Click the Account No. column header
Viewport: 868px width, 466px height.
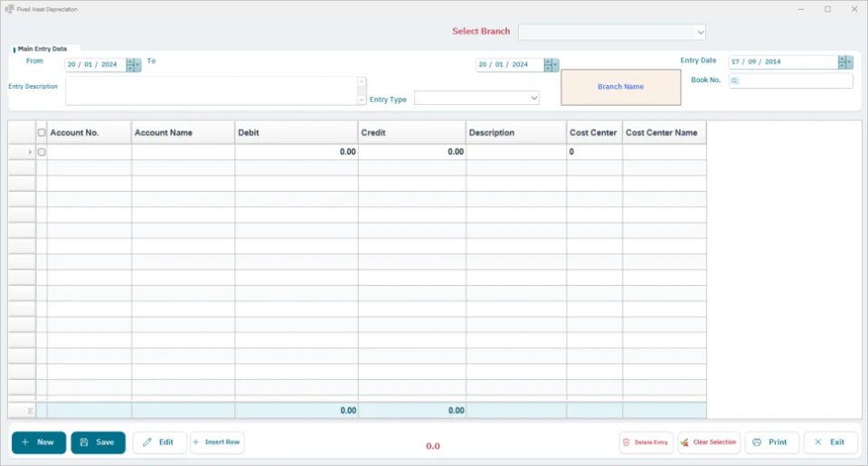tap(90, 132)
